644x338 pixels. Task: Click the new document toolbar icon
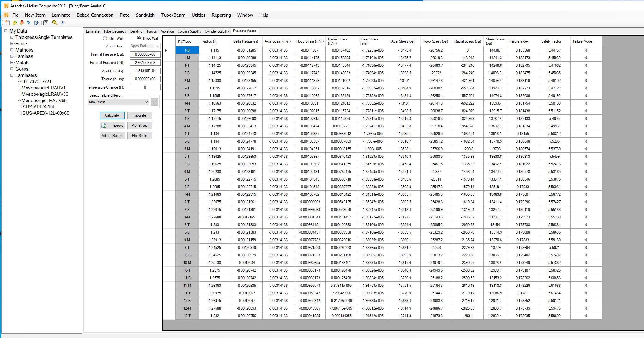pyautogui.click(x=8, y=23)
